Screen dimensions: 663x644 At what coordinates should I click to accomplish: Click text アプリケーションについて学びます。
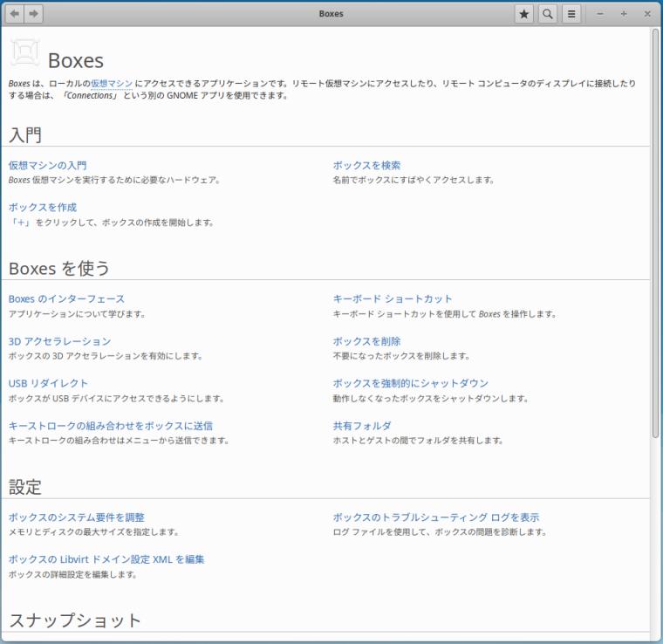pos(77,314)
